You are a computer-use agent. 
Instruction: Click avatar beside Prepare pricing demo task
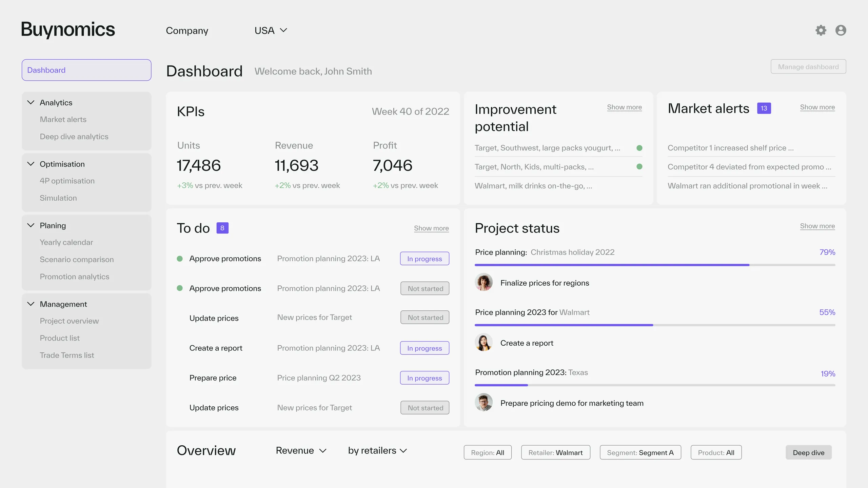484,403
